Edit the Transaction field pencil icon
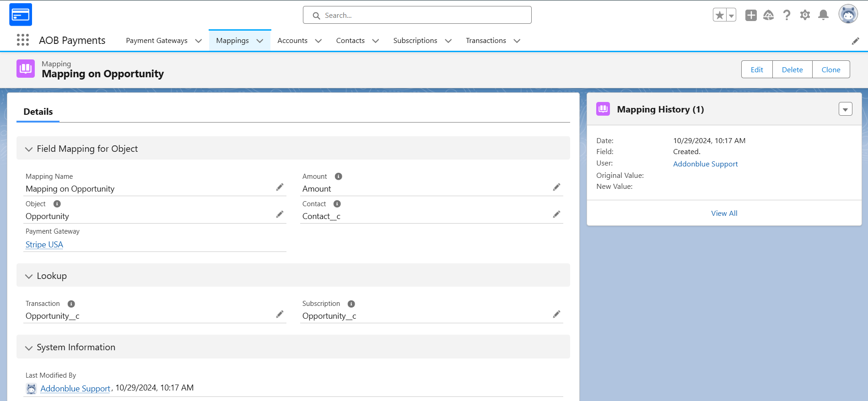868x401 pixels. (x=280, y=314)
